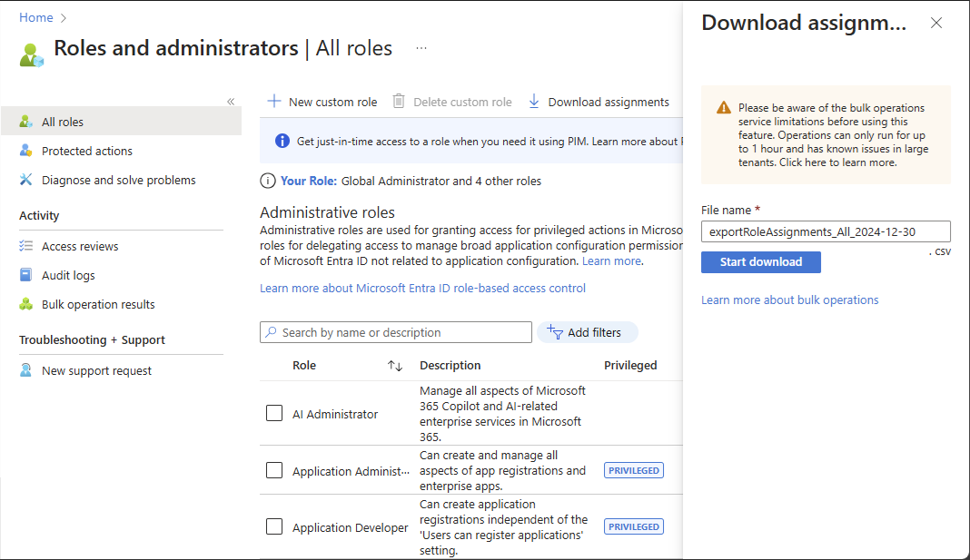
Task: Open Learn more about bulk operations link
Action: tap(789, 300)
